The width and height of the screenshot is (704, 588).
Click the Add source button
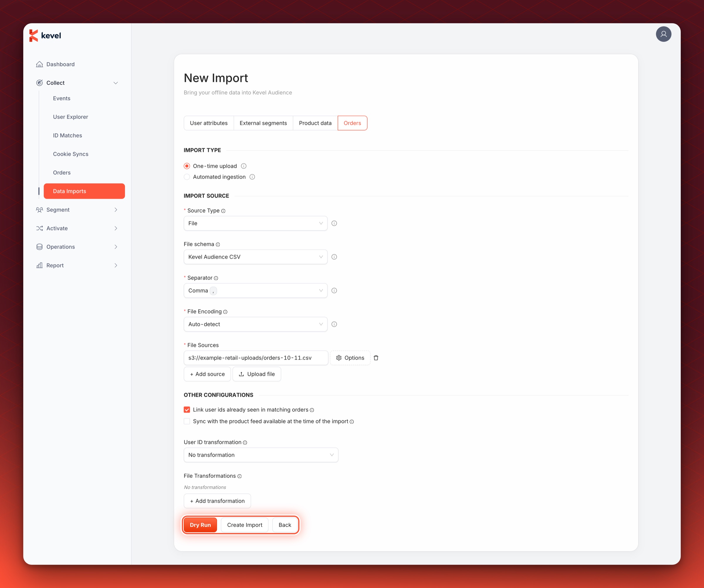207,374
